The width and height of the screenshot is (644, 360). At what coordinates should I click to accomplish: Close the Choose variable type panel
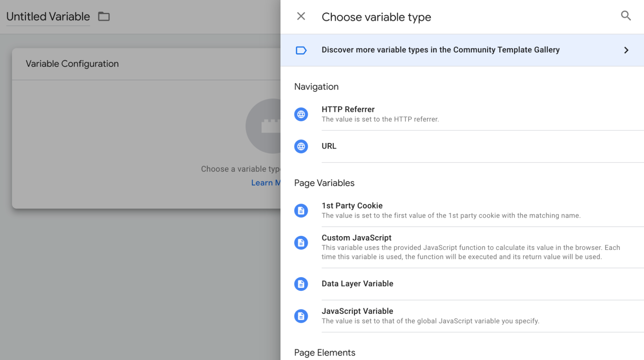coord(301,16)
